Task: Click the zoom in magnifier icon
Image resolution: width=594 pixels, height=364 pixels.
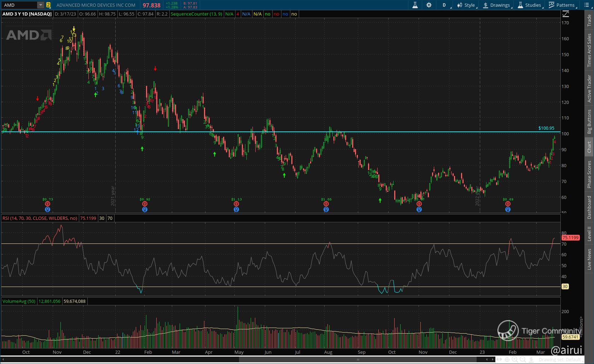Action: click(515, 359)
